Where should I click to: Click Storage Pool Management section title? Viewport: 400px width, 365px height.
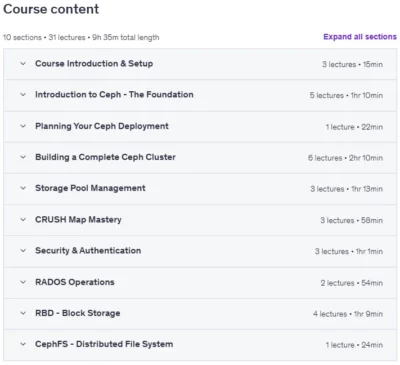pos(90,188)
